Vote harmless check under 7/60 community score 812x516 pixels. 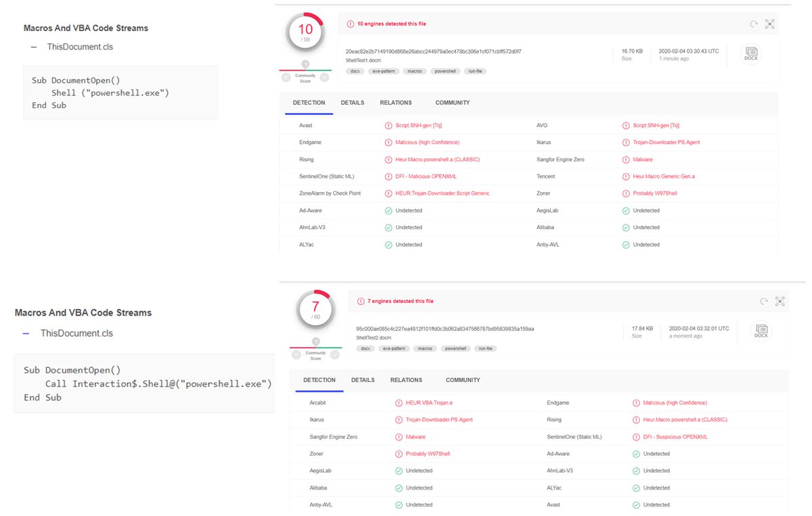coord(335,354)
